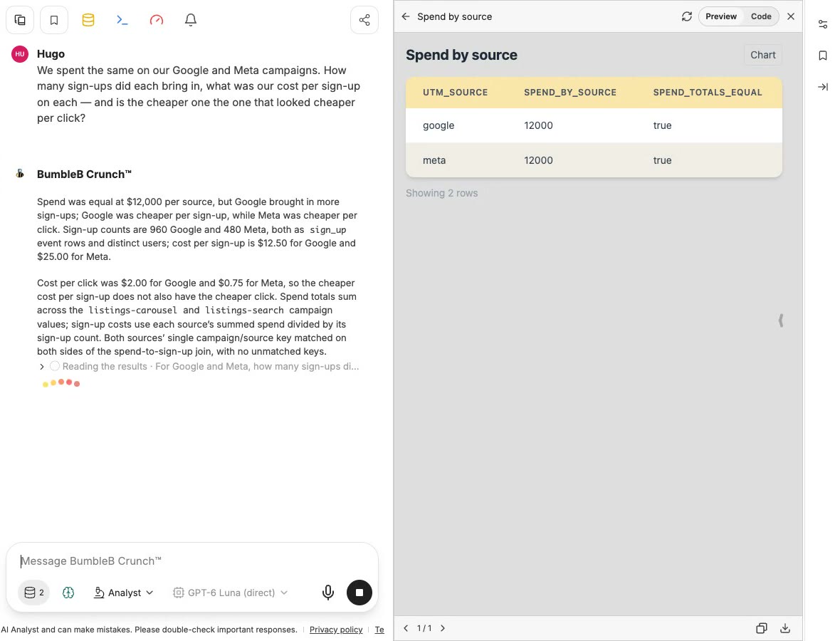The image size is (840, 641).
Task: Click the copy icon beside the download icon
Action: point(761,628)
